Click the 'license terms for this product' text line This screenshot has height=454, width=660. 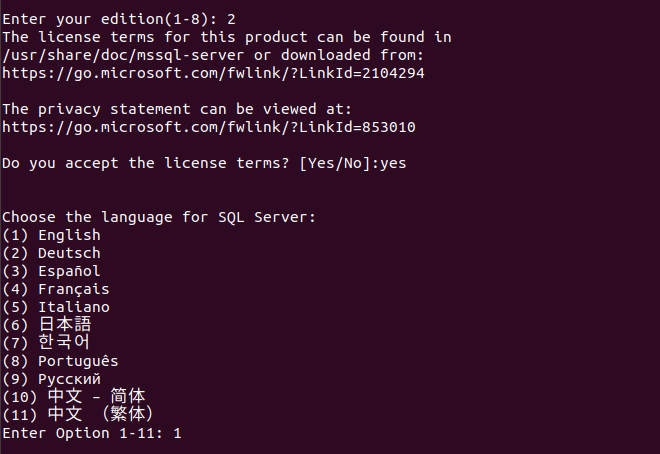tap(226, 37)
